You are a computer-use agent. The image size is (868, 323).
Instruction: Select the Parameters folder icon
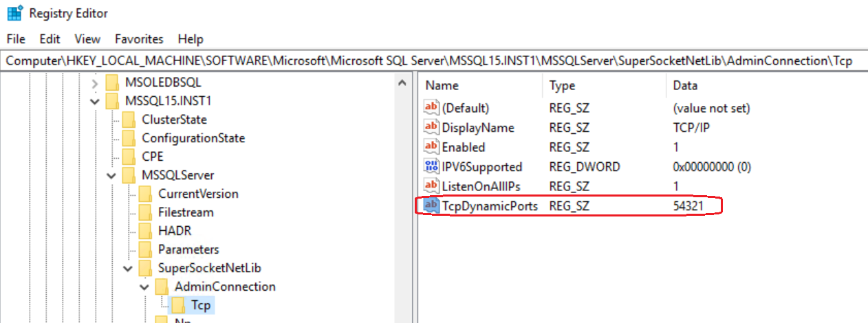(146, 249)
